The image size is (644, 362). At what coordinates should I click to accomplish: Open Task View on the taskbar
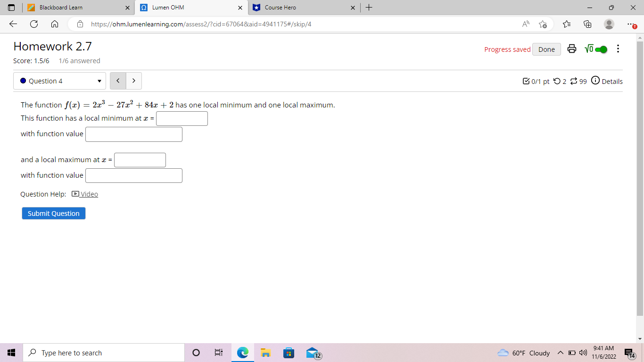click(x=219, y=353)
